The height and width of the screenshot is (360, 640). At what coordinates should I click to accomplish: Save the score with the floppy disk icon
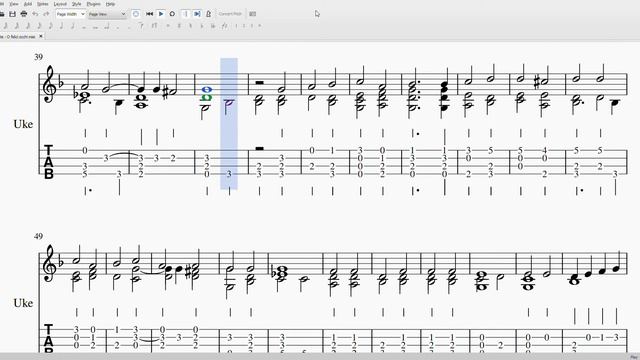coord(12,14)
